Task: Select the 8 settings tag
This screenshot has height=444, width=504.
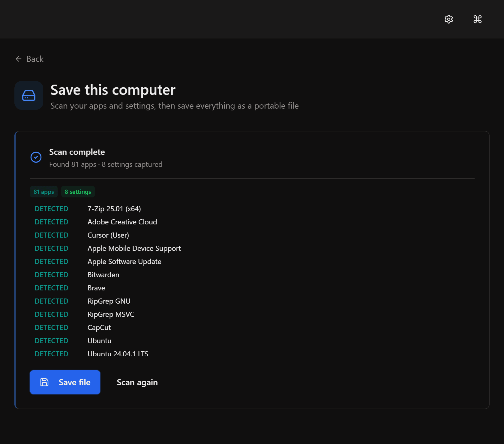Action: click(x=78, y=192)
